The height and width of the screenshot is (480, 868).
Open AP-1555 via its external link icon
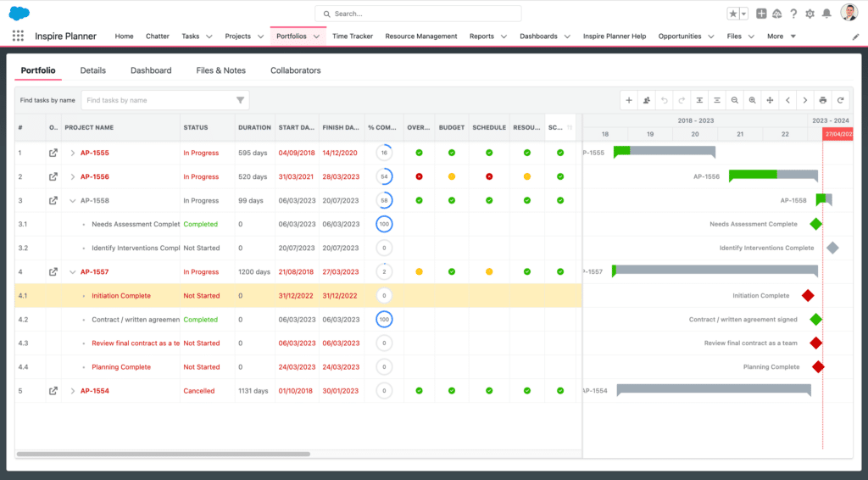53,153
